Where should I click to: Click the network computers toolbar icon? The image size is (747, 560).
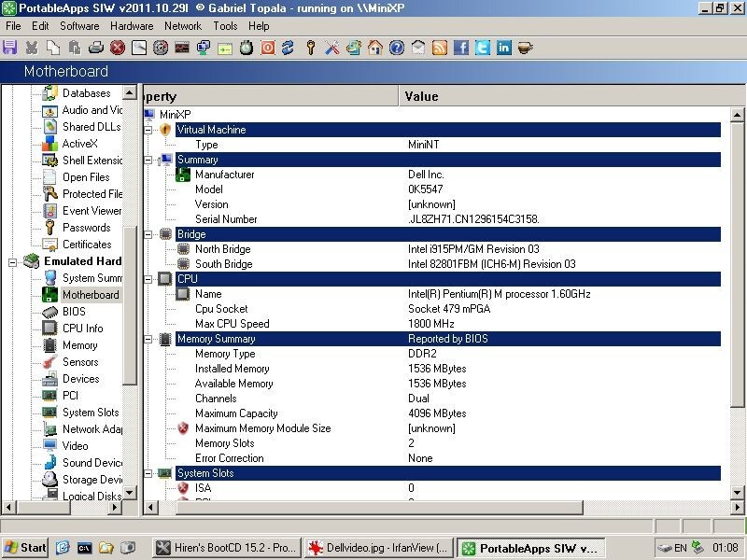[x=204, y=48]
